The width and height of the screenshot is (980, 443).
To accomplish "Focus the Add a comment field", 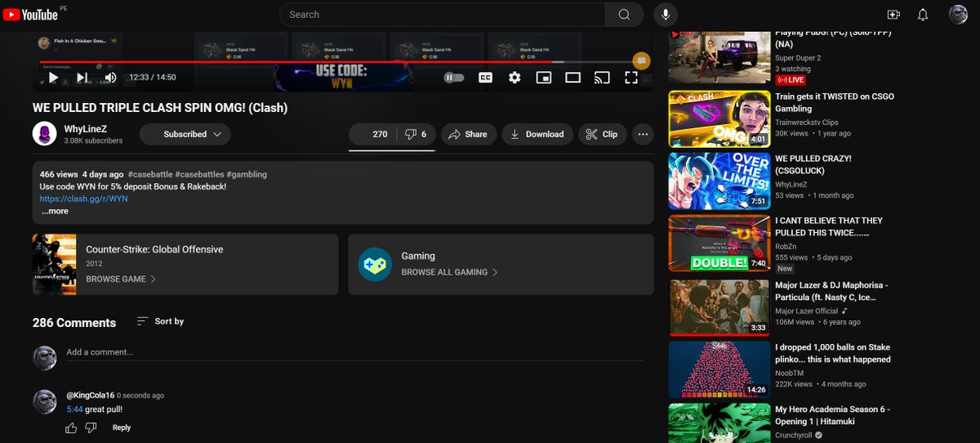I will tap(354, 352).
